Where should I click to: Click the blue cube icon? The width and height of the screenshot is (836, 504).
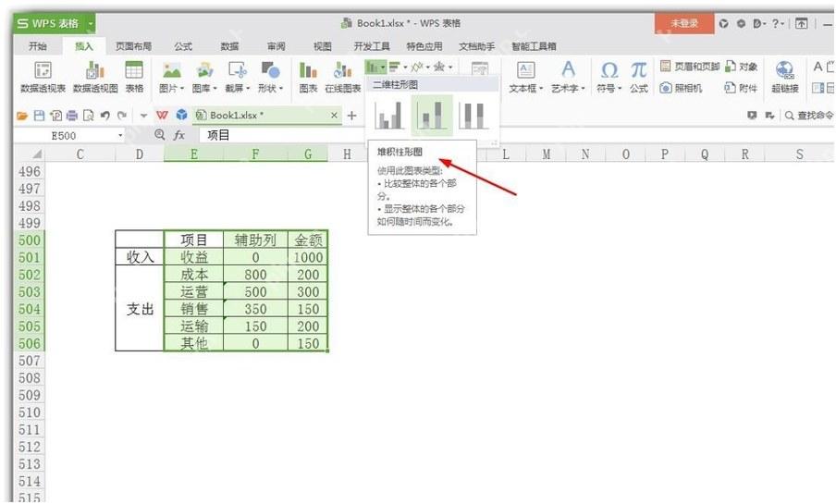coord(182,115)
